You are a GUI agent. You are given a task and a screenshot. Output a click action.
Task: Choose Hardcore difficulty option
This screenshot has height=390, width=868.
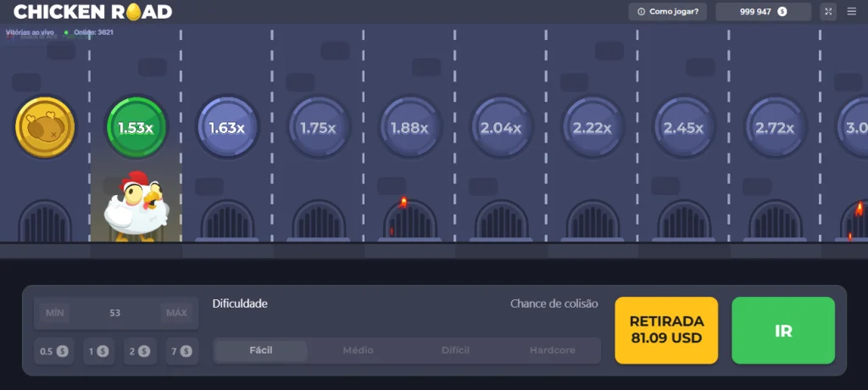point(553,351)
